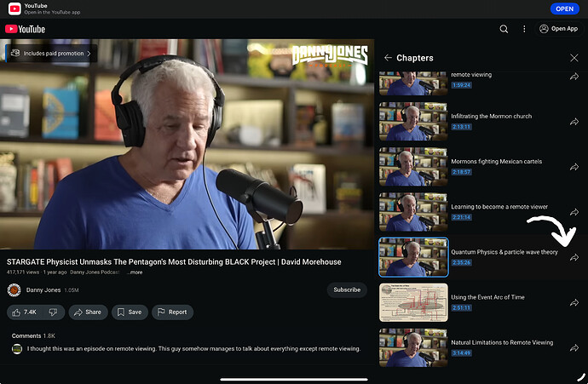Share the Infiltrating the Mormon church chapter
Viewport: 588px width, 384px height.
pos(574,122)
